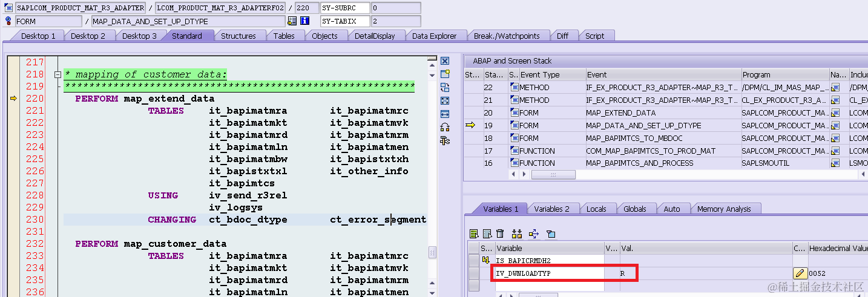Click breakpoint margin at line 232
The image size is (868, 297).
pos(13,244)
